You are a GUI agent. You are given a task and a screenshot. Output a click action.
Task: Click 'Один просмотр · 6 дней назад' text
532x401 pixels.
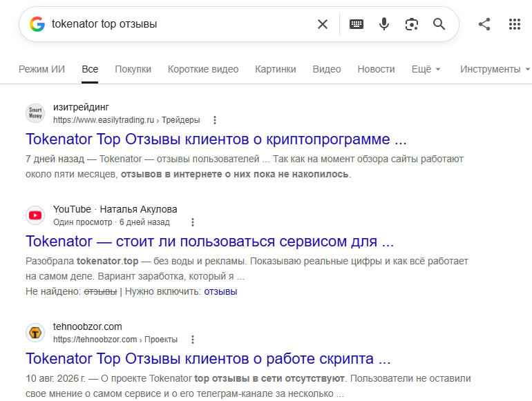pyautogui.click(x=111, y=222)
